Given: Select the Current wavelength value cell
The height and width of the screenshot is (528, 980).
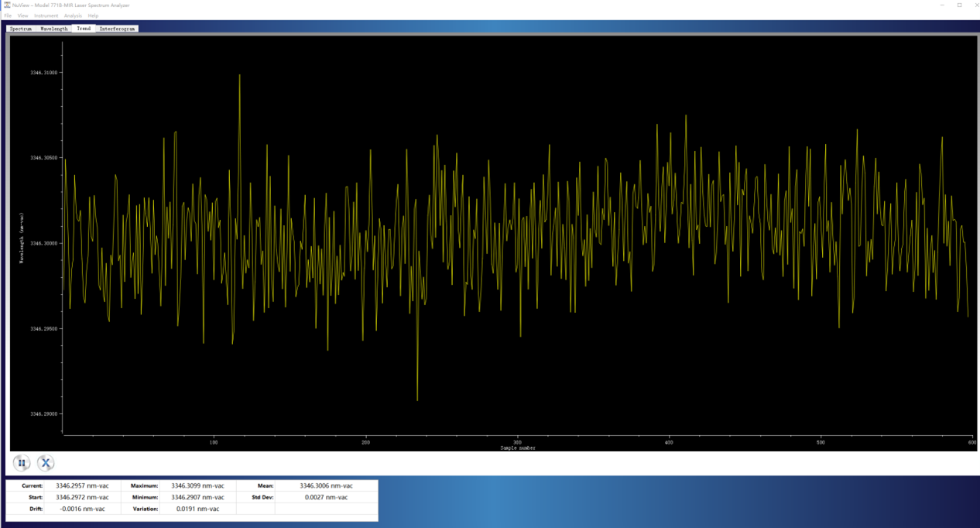Looking at the screenshot, I should (x=82, y=485).
